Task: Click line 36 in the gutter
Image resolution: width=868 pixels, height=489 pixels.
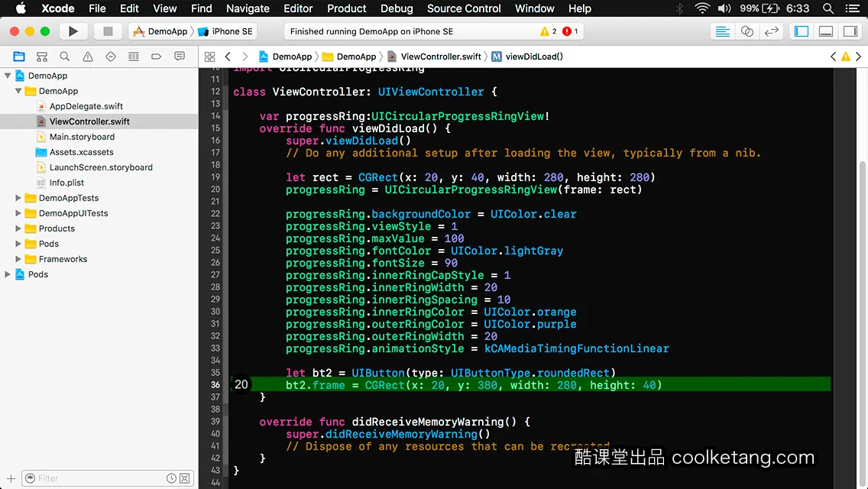Action: tap(215, 385)
